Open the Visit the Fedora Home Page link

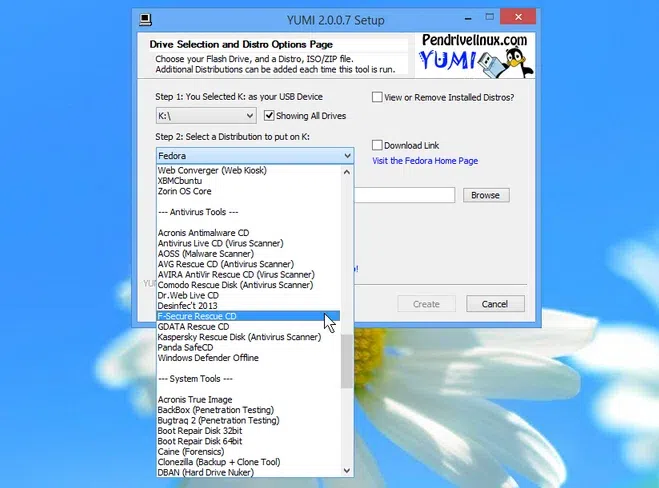pos(425,161)
